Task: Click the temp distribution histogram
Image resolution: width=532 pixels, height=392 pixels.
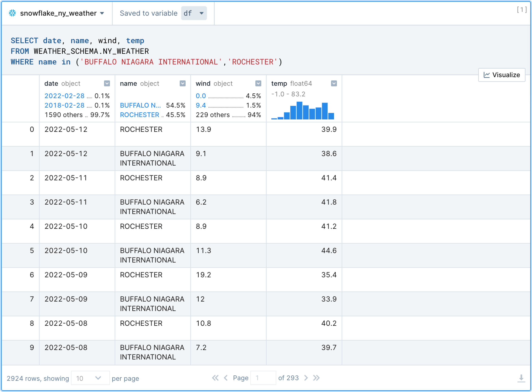Action: [303, 111]
